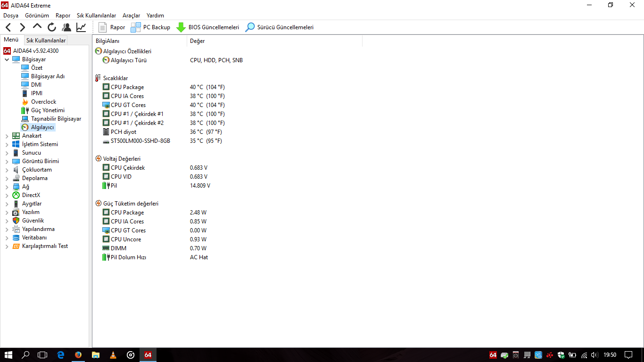Expand the Çokluortam tree node
Image resolution: width=644 pixels, height=362 pixels.
coord(7,170)
